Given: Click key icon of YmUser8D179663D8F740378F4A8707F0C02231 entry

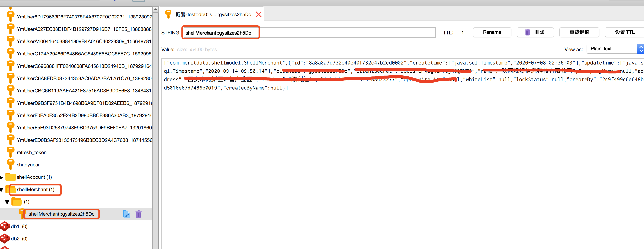Looking at the screenshot, I should point(10,17).
